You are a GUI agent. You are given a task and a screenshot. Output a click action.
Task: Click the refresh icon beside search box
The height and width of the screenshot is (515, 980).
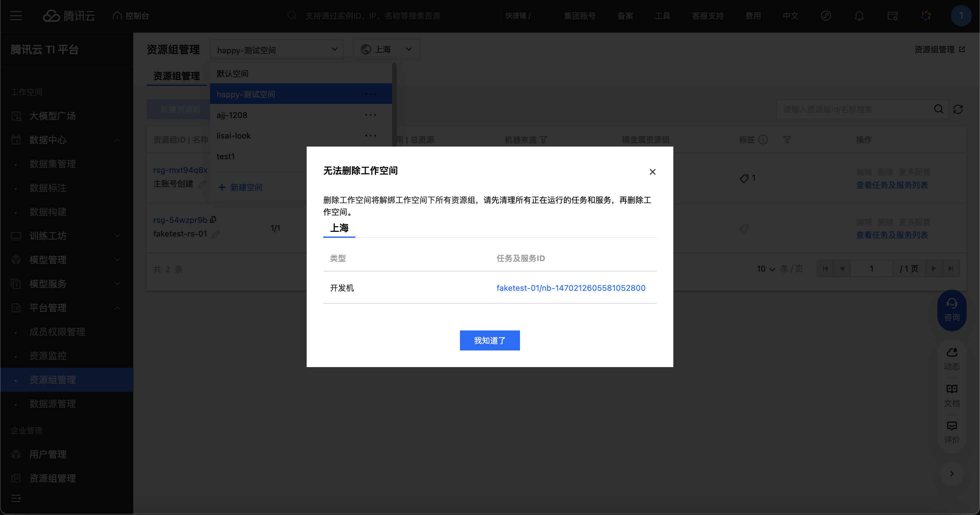(x=958, y=110)
